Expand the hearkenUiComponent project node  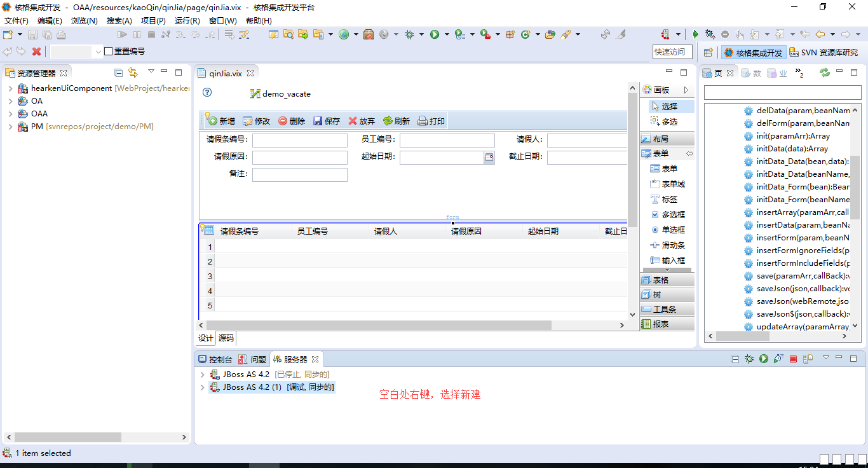11,88
